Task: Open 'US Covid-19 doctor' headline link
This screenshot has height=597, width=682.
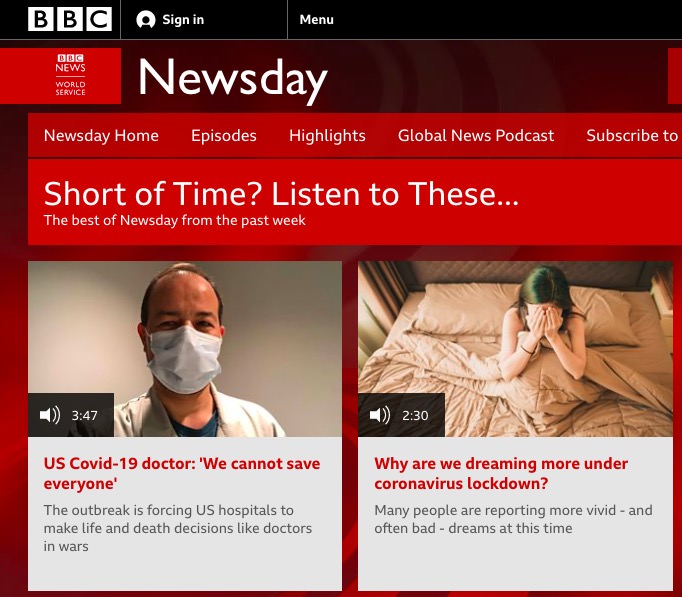Action: tap(182, 474)
